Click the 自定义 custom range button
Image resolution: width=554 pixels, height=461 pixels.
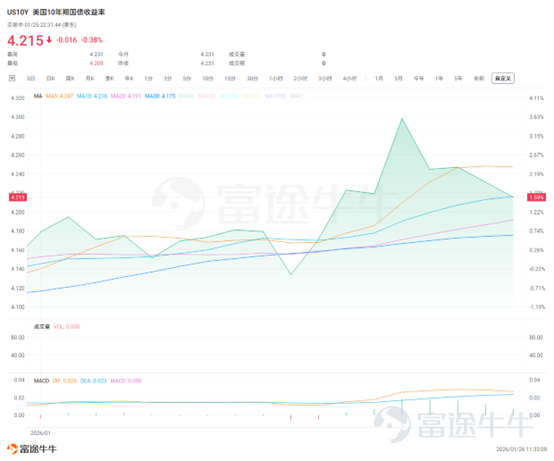(503, 78)
